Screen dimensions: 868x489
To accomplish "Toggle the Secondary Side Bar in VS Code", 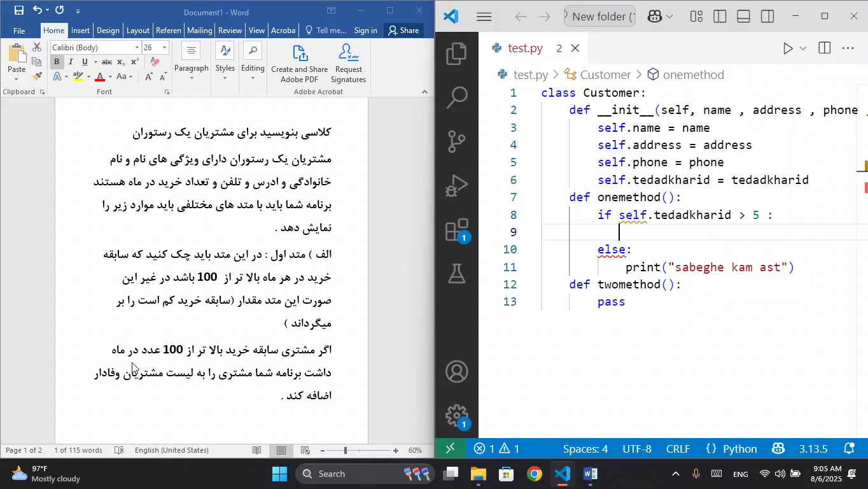I will [x=767, y=17].
